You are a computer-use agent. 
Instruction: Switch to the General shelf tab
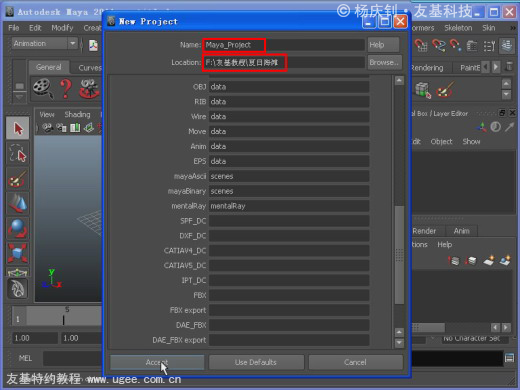49,67
